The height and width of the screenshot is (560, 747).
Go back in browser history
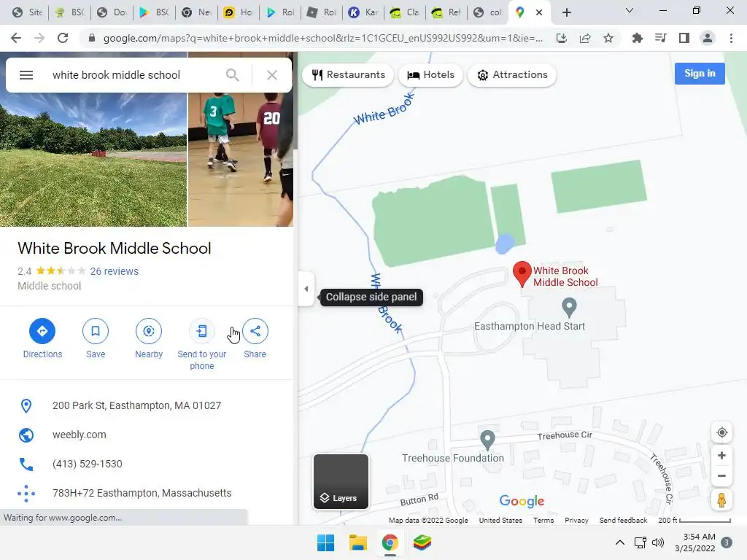coord(16,38)
